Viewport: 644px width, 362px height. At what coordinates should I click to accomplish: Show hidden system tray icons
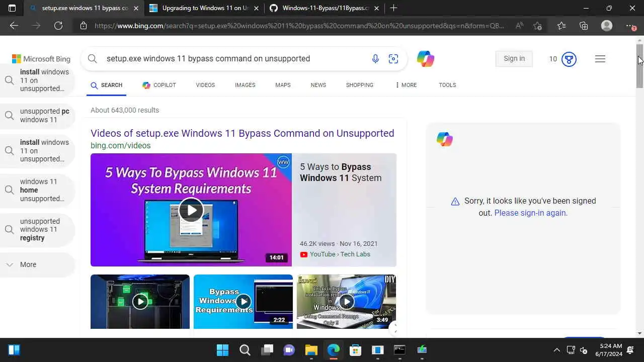click(x=556, y=350)
